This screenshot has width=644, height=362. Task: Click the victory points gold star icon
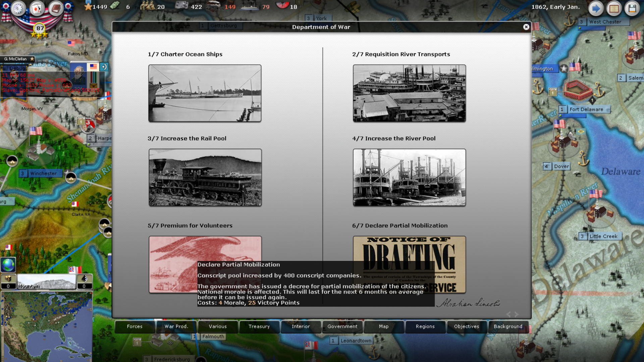pyautogui.click(x=88, y=6)
